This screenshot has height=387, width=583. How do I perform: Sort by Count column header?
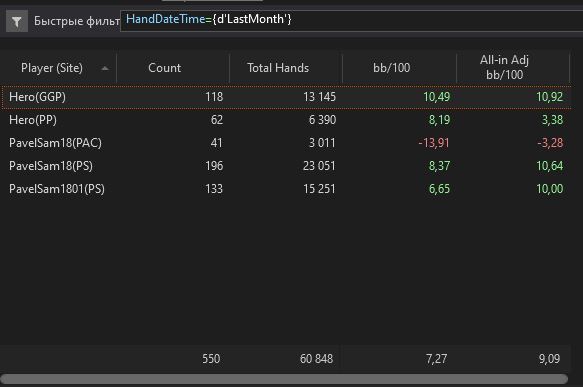(x=173, y=68)
